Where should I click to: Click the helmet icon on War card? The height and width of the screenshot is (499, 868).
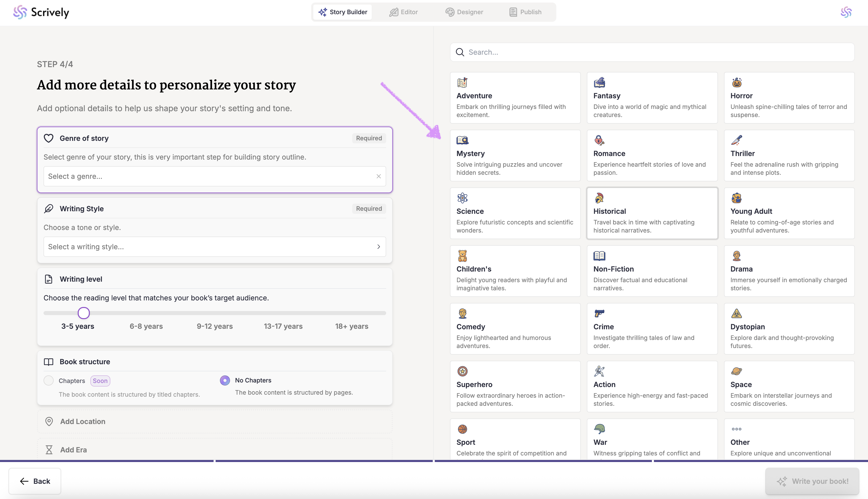pos(599,429)
